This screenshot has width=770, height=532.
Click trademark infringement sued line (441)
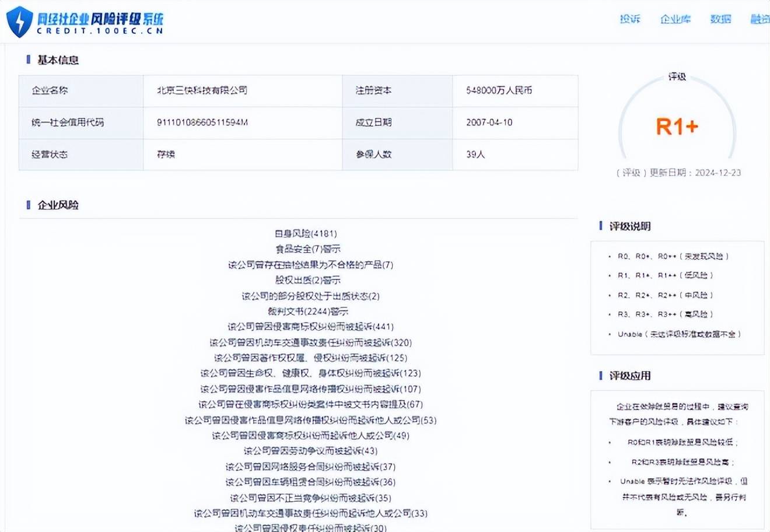(x=310, y=327)
